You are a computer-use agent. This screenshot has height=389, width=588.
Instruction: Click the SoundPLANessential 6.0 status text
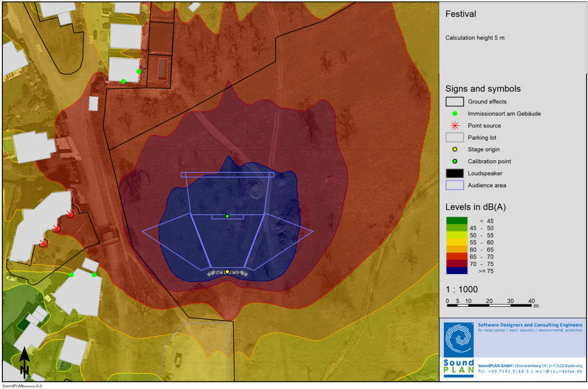pyautogui.click(x=22, y=385)
